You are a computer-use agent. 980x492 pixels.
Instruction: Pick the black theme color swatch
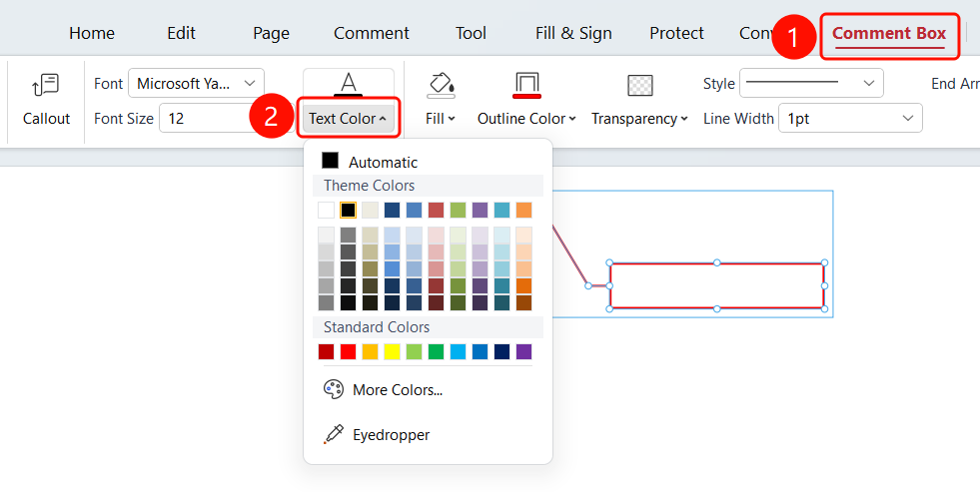tap(348, 210)
